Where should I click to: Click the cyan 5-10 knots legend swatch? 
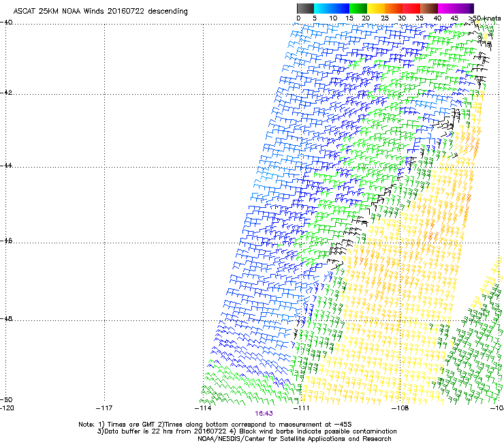point(322,8)
